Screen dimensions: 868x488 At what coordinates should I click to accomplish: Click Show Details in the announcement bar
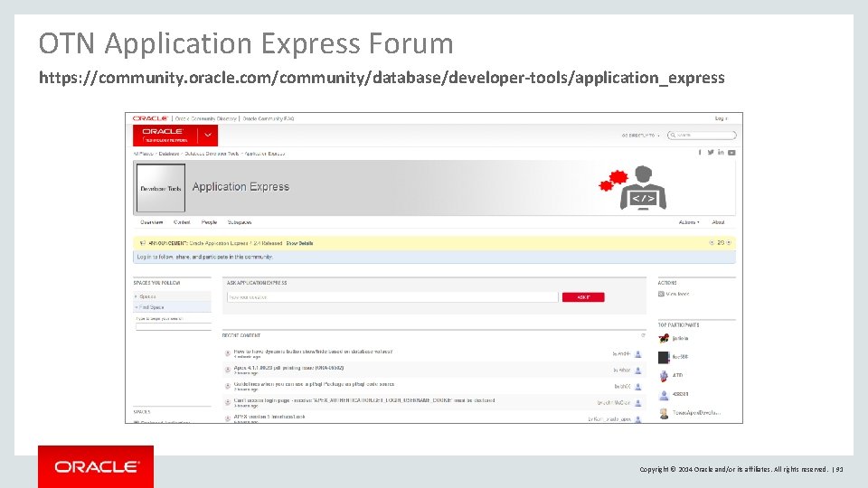coord(299,243)
